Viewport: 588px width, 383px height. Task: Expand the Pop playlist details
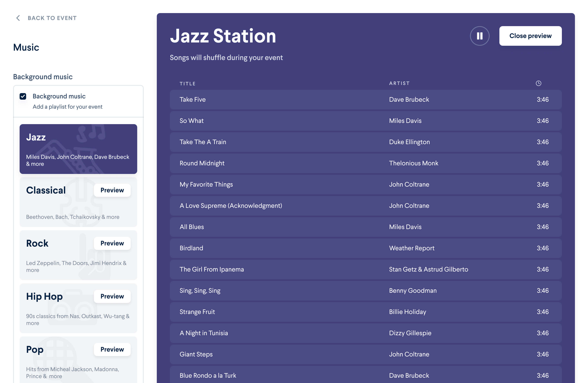112,349
